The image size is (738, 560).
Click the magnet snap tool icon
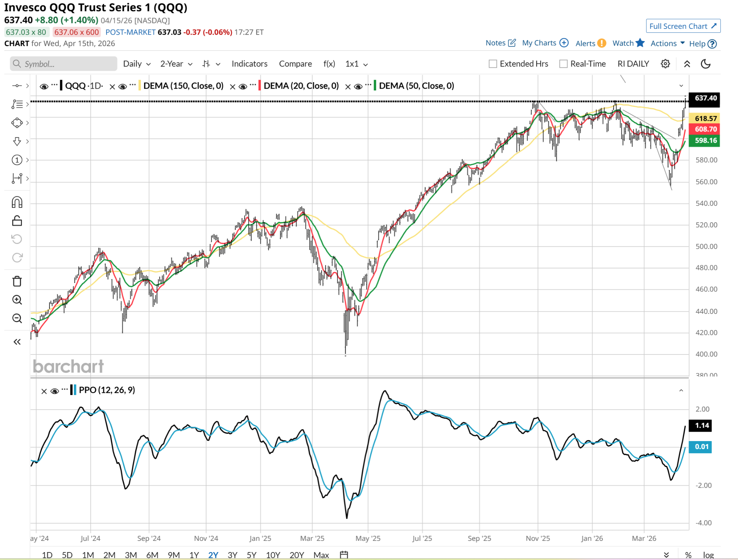17,202
